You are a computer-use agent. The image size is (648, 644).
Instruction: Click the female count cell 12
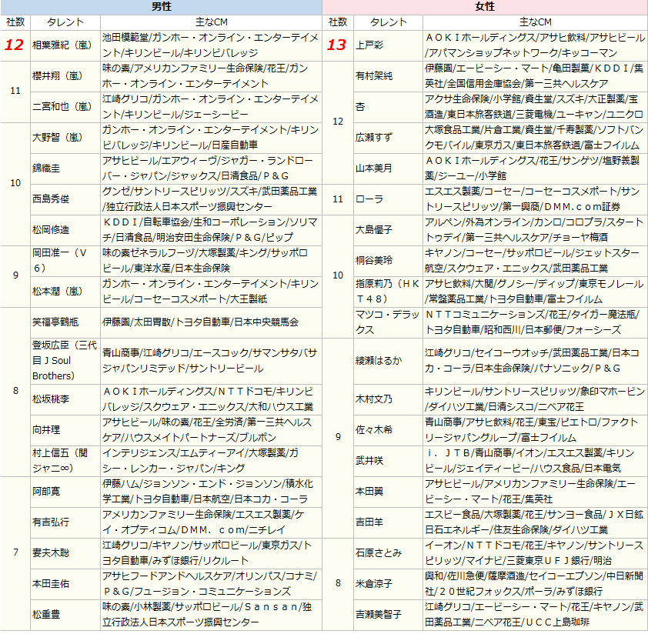tap(338, 122)
